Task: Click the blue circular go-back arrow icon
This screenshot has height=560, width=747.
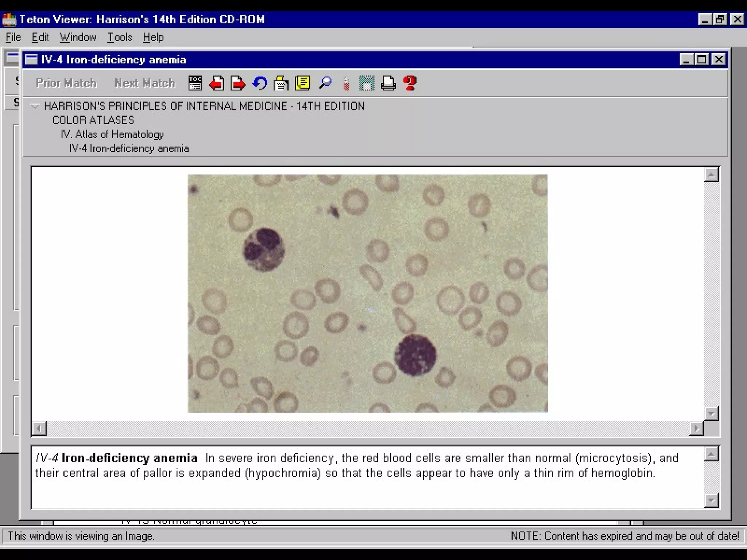Action: coord(260,83)
